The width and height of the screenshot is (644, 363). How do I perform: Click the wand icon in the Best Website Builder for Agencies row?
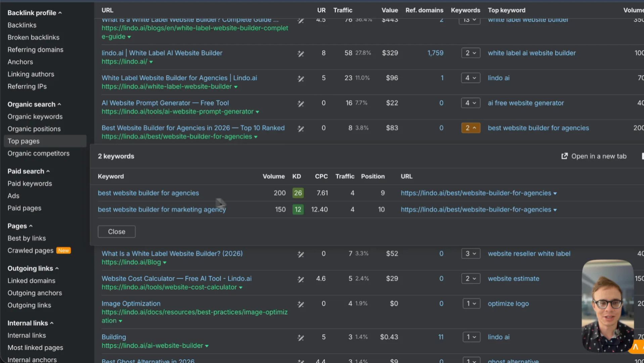301,129
